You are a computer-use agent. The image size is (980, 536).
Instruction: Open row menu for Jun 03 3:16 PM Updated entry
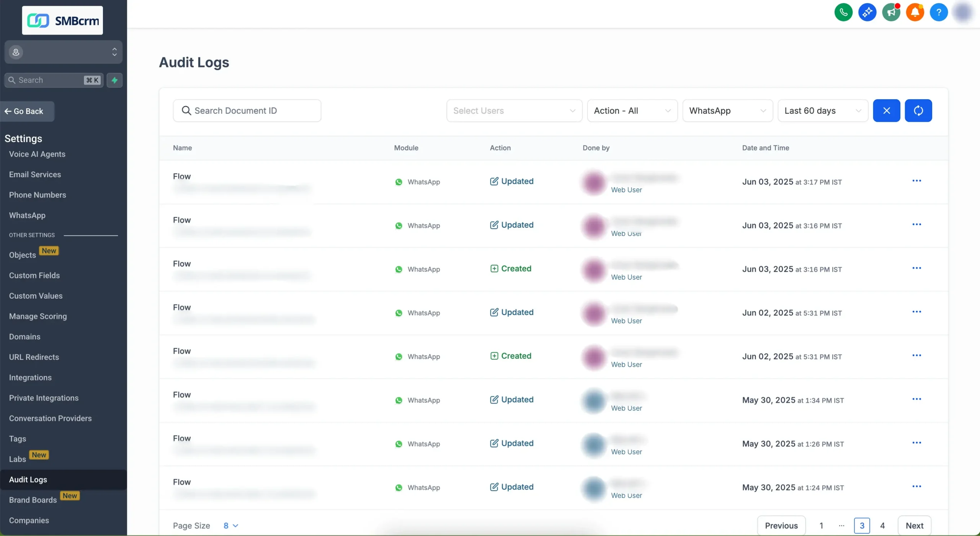pos(916,224)
